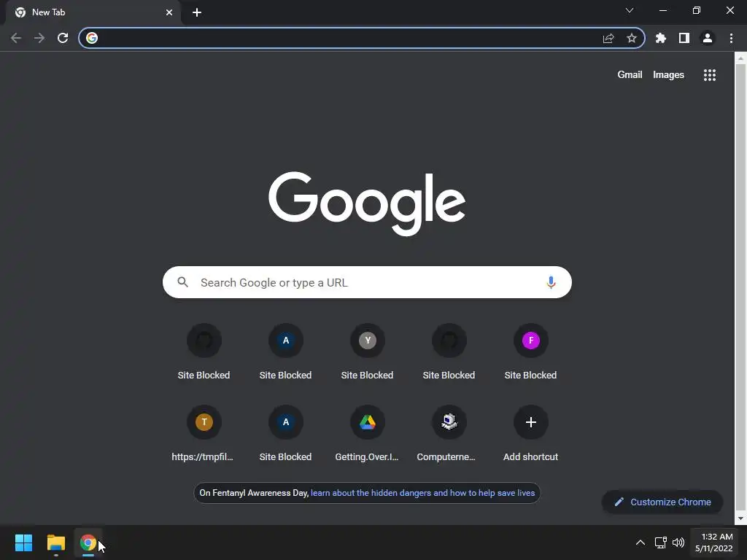
Task: Open Chrome's three-dot menu
Action: click(x=731, y=38)
